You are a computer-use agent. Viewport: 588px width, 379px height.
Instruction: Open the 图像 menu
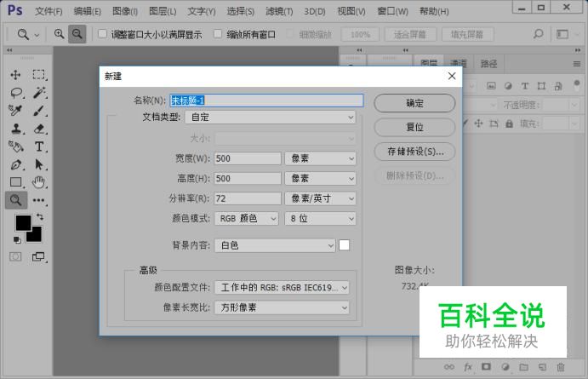click(x=125, y=11)
